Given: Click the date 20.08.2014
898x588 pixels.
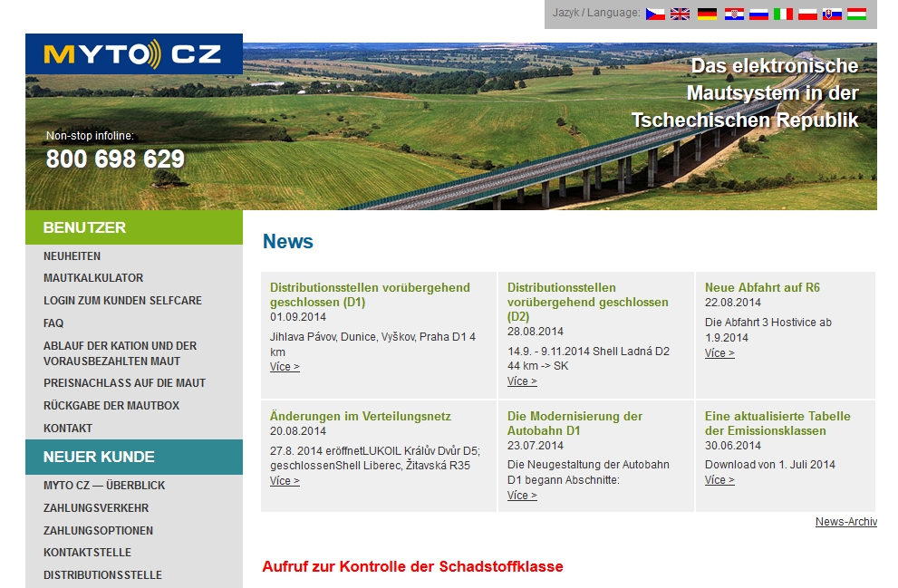Looking at the screenshot, I should pos(298,430).
